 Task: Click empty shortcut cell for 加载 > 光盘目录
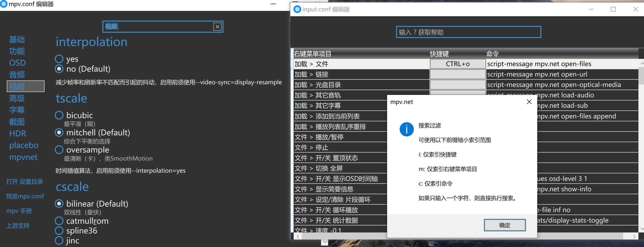click(458, 85)
